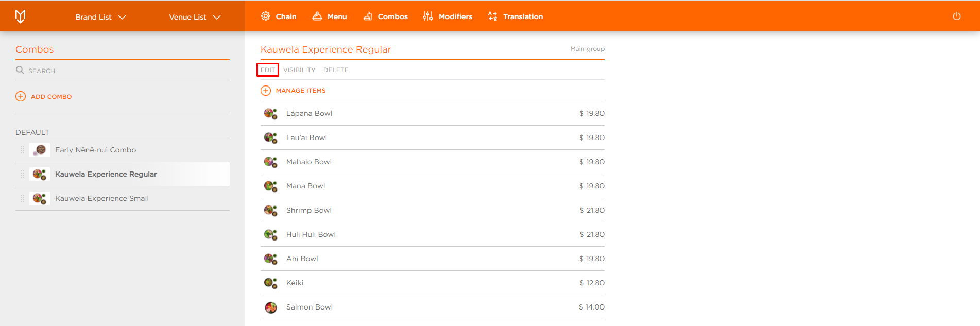This screenshot has height=326, width=980.
Task: Click the Lau'ai Bowl item image
Action: tap(271, 138)
